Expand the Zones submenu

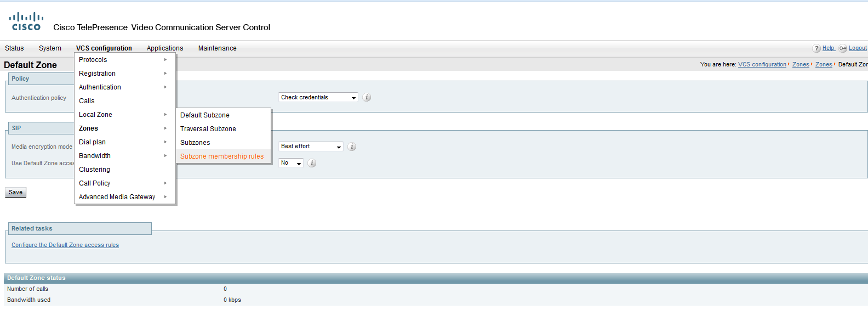(x=125, y=128)
